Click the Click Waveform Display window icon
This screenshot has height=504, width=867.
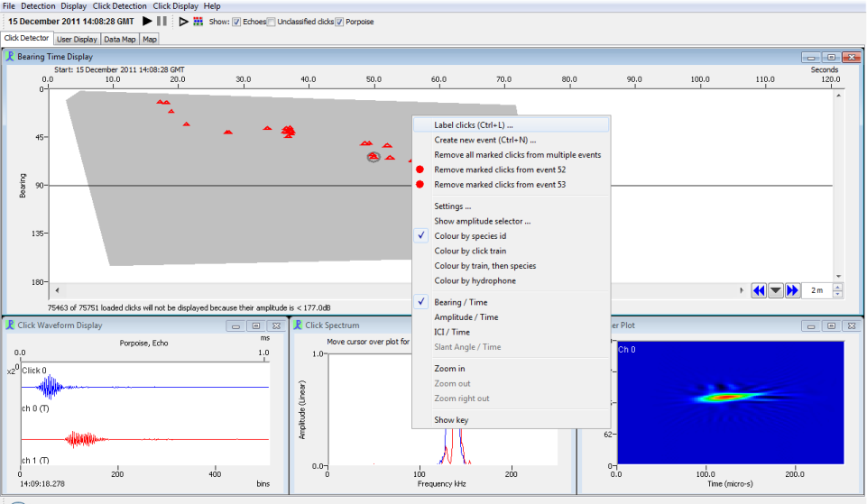tap(10, 325)
